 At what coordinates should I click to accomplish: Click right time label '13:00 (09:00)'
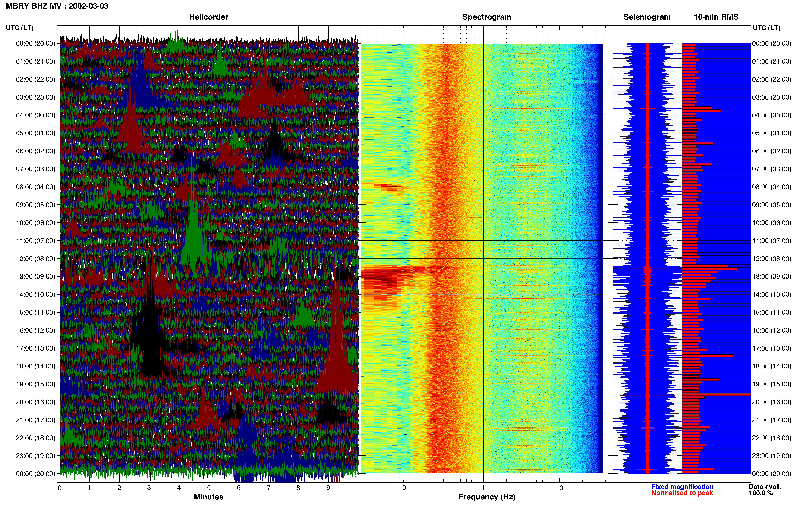(x=772, y=277)
